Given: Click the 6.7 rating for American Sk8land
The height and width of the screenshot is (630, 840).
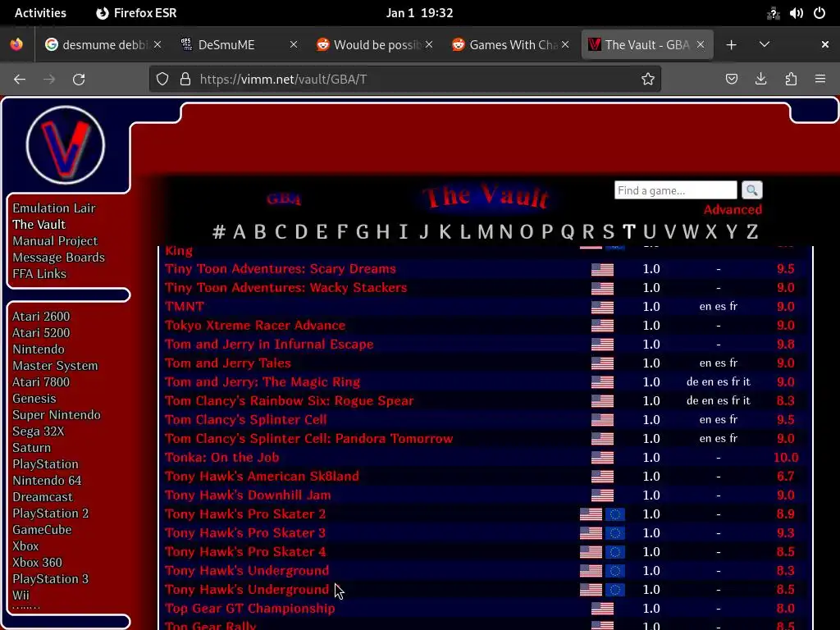Looking at the screenshot, I should [x=785, y=477].
